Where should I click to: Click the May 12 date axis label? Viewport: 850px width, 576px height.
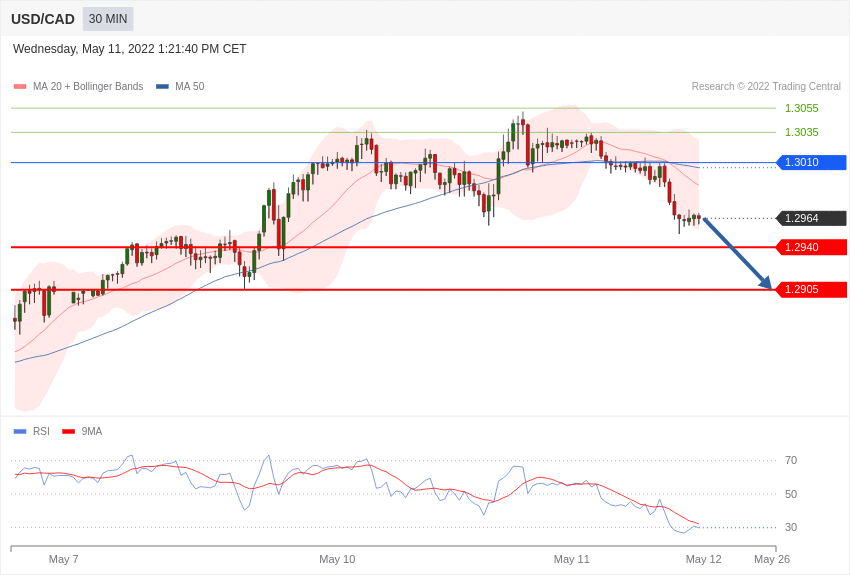coord(704,559)
